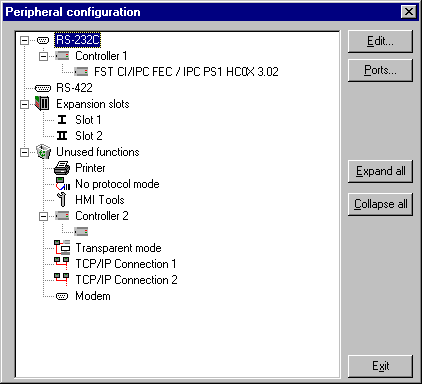Collapse the Controller 2 node

[x=43, y=216]
